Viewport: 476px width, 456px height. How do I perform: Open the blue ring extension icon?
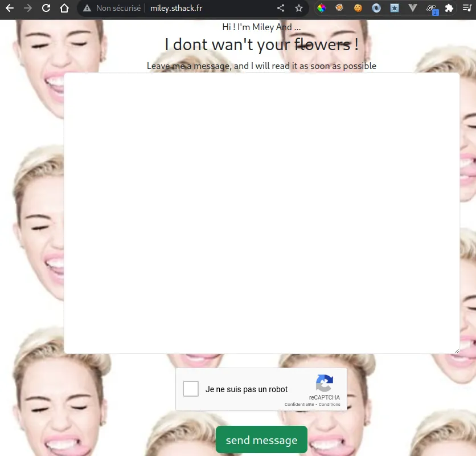(x=376, y=8)
